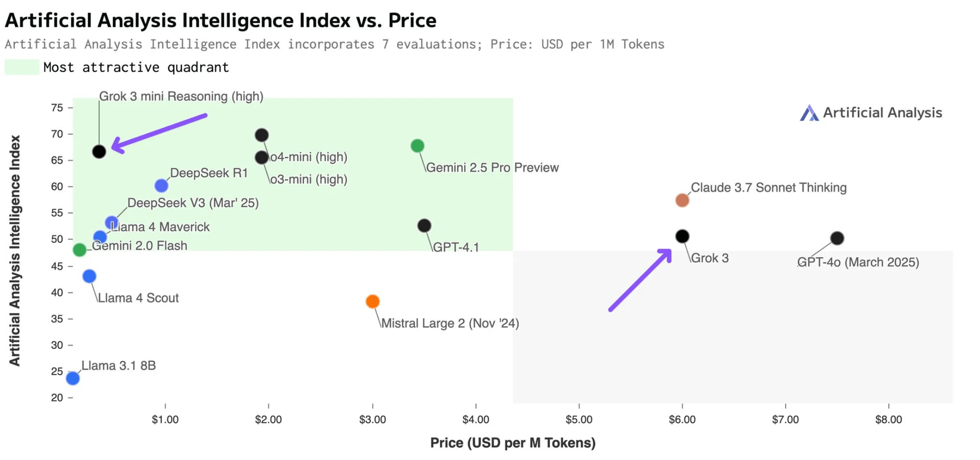Screen dimensions: 980x460
Task: Click the Llama 4 Maverick data point
Action: tap(100, 237)
